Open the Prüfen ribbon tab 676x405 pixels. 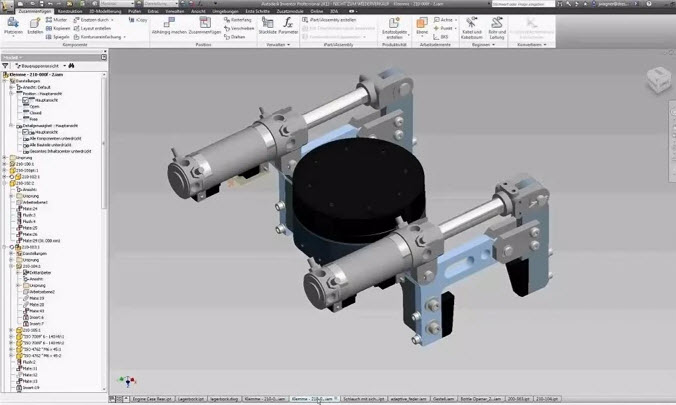(x=135, y=11)
